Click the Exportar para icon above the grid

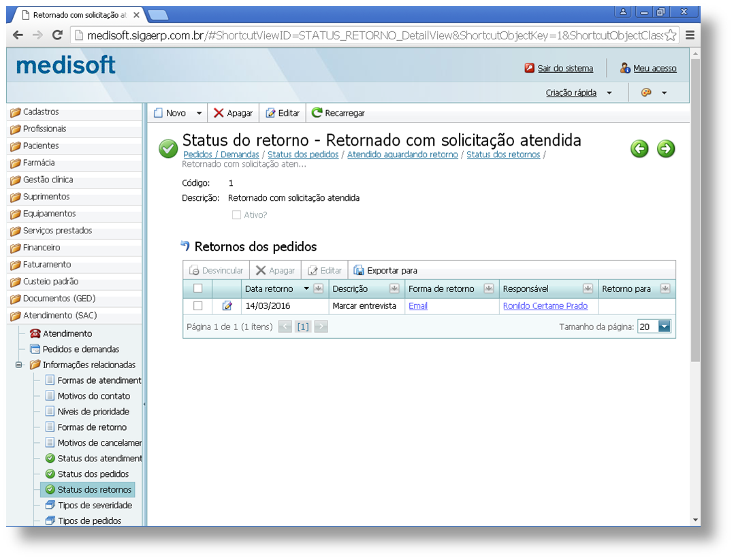click(x=359, y=269)
